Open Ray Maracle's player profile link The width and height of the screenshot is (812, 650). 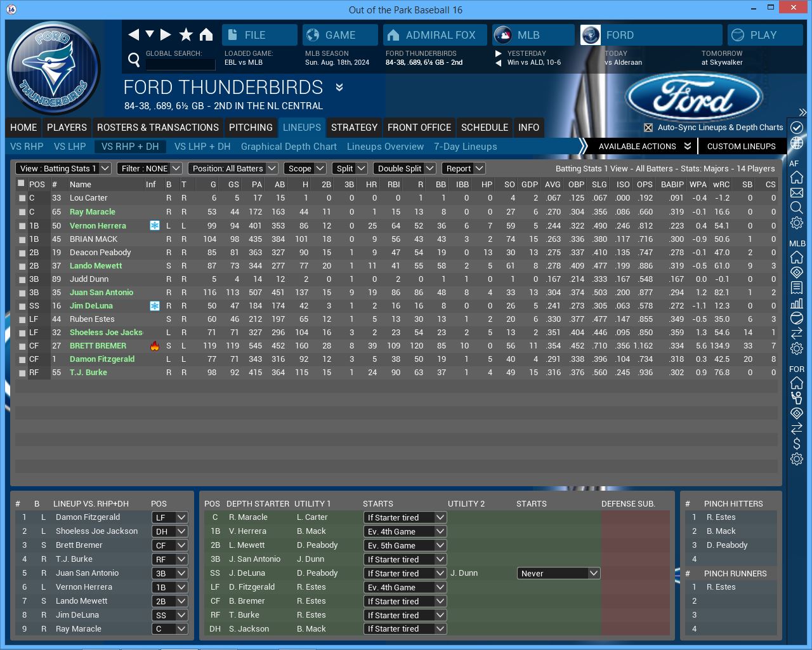click(93, 212)
